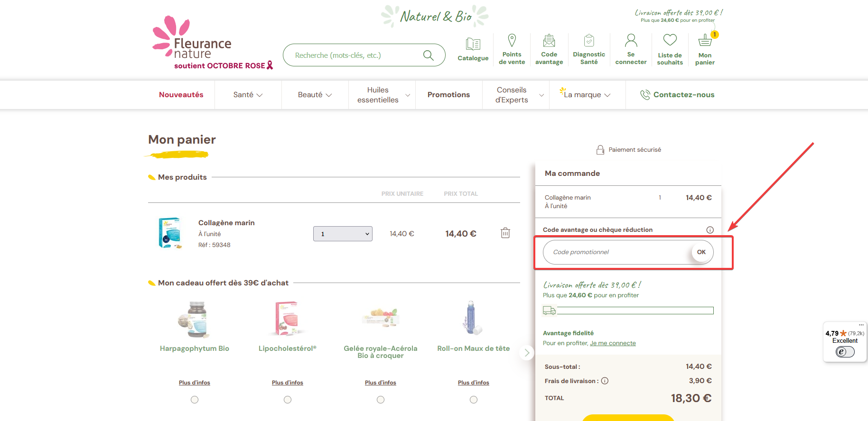Click next arrow in gift carousel

(527, 353)
